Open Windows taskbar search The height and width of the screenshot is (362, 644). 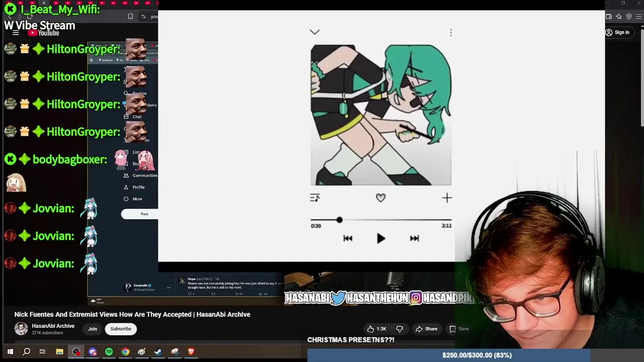pos(26,352)
